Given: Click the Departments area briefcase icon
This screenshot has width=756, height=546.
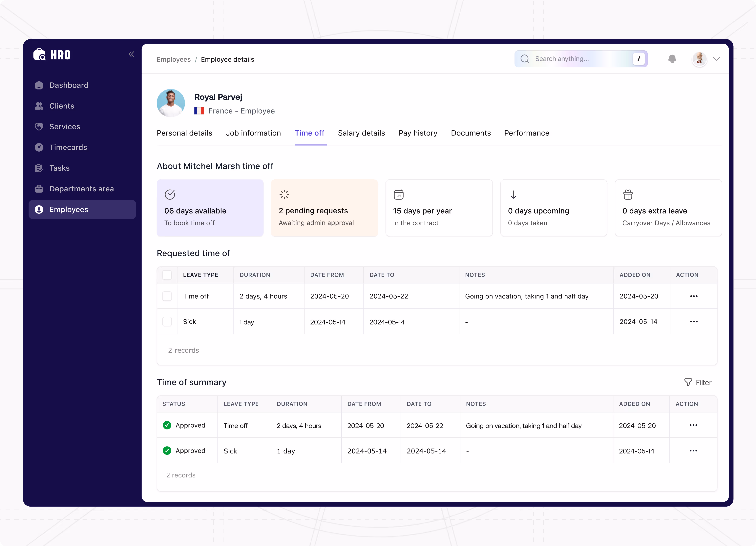Looking at the screenshot, I should click(x=39, y=189).
